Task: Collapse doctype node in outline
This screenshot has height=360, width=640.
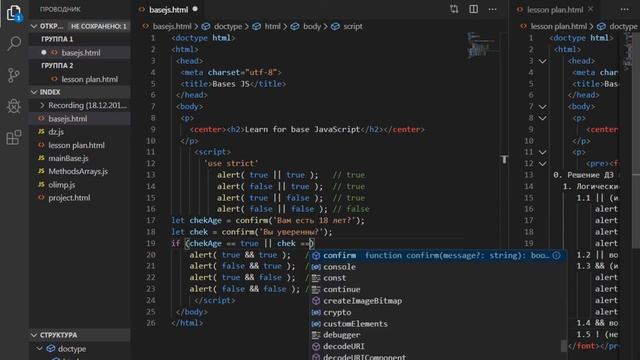Action: click(x=40, y=349)
